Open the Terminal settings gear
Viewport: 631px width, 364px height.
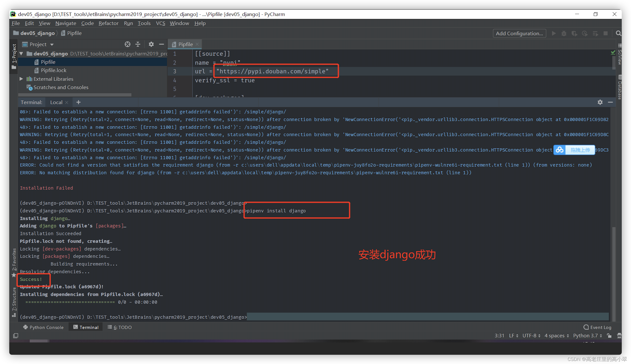point(600,102)
